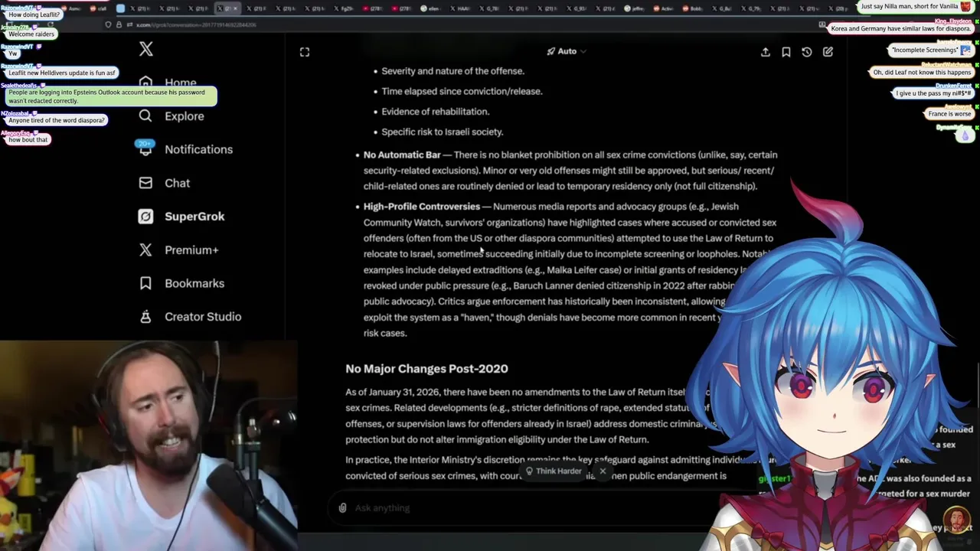Click the attach file paperclip icon

coord(342,507)
